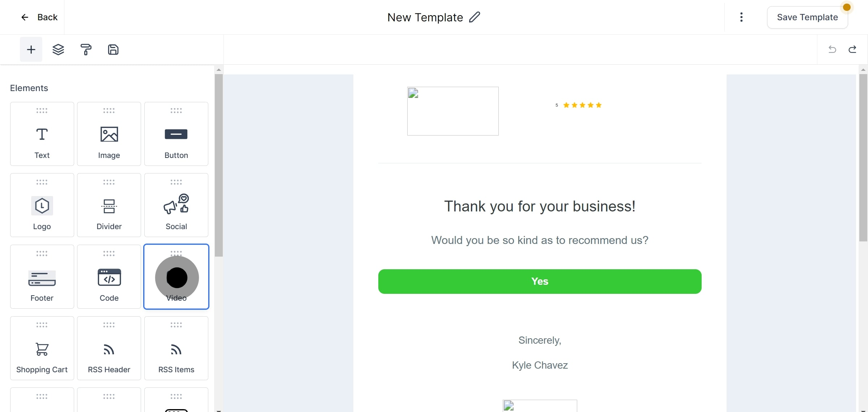The width and height of the screenshot is (868, 412).
Task: Go back using the Back button
Action: [39, 17]
